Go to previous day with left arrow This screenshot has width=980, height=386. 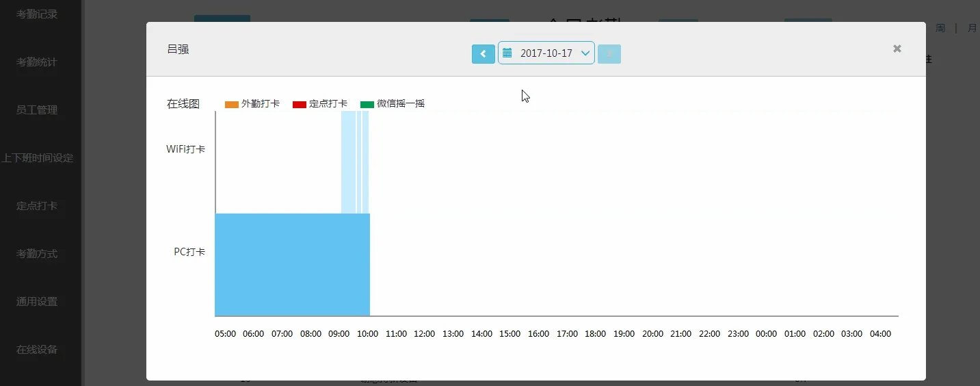(x=483, y=53)
